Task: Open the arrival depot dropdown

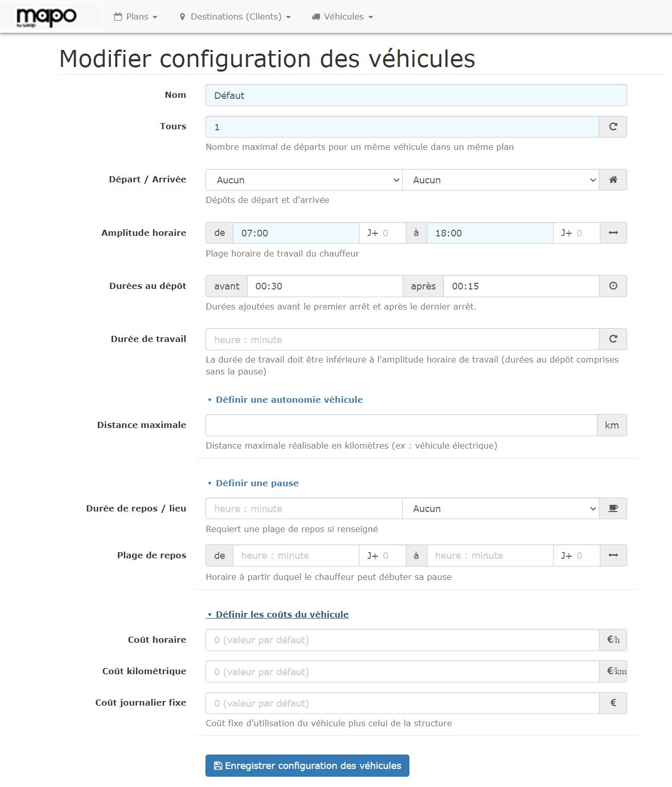Action: (x=500, y=180)
